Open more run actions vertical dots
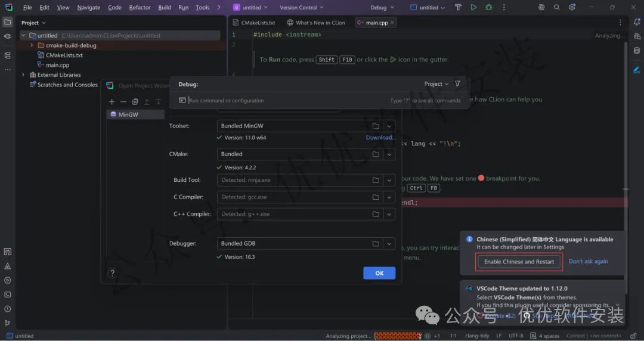Image resolution: width=644 pixels, height=341 pixels. coord(504,7)
